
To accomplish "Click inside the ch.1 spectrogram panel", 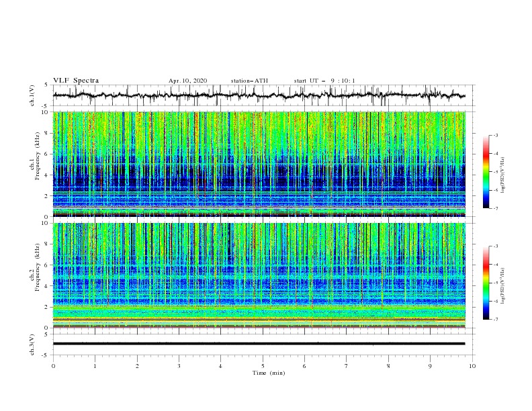I will [259, 164].
